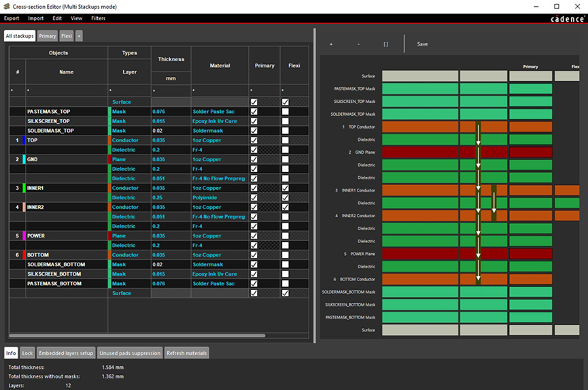Click the green color marker of INNER1 layer
The width and height of the screenshot is (588, 390).
(x=24, y=188)
